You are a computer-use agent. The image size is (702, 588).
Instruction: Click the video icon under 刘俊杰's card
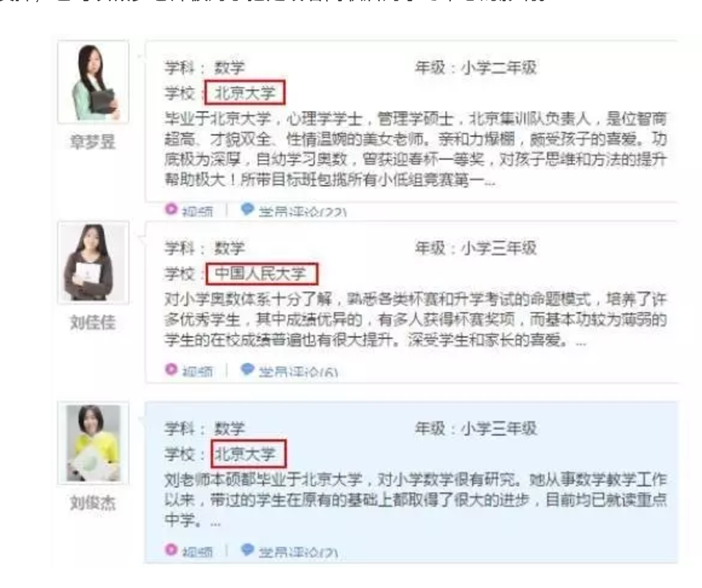tap(171, 549)
